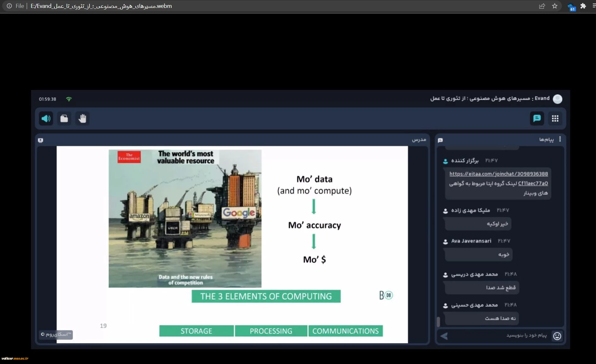Open the briefcase tools button

(x=64, y=118)
